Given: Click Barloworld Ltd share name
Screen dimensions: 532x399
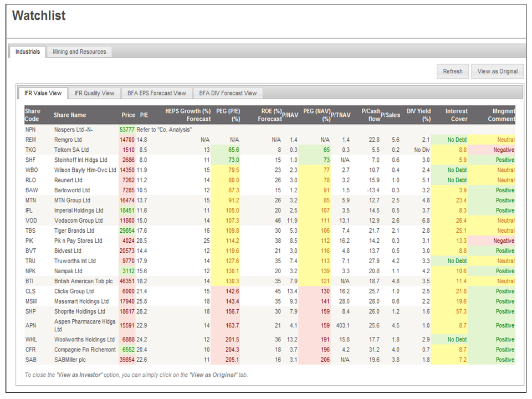Looking at the screenshot, I should [x=72, y=190].
